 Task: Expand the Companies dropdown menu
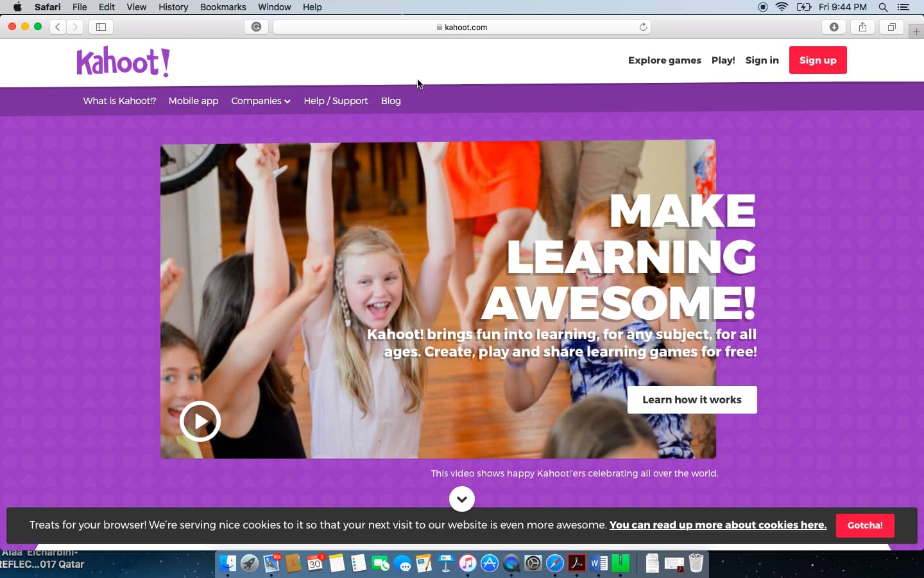click(x=261, y=101)
